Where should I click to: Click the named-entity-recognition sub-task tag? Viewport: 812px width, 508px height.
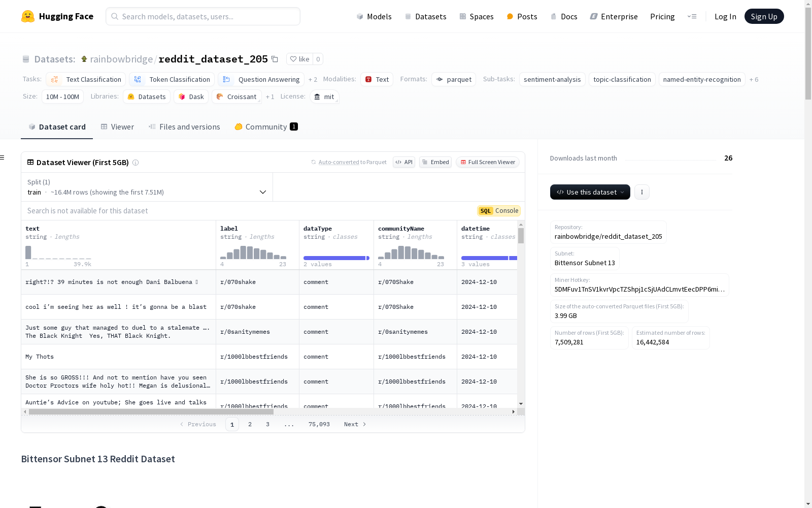click(702, 79)
